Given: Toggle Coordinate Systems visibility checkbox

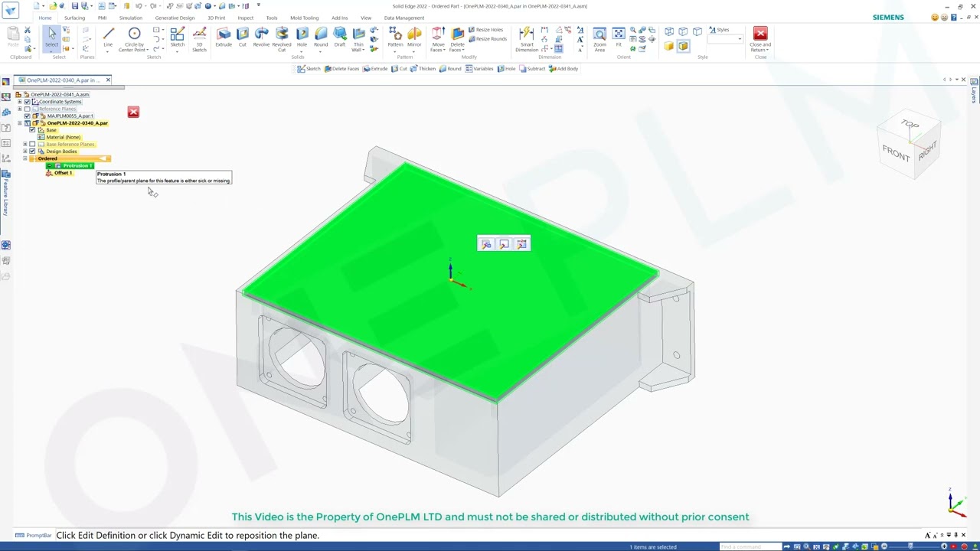Looking at the screenshot, I should [27, 102].
